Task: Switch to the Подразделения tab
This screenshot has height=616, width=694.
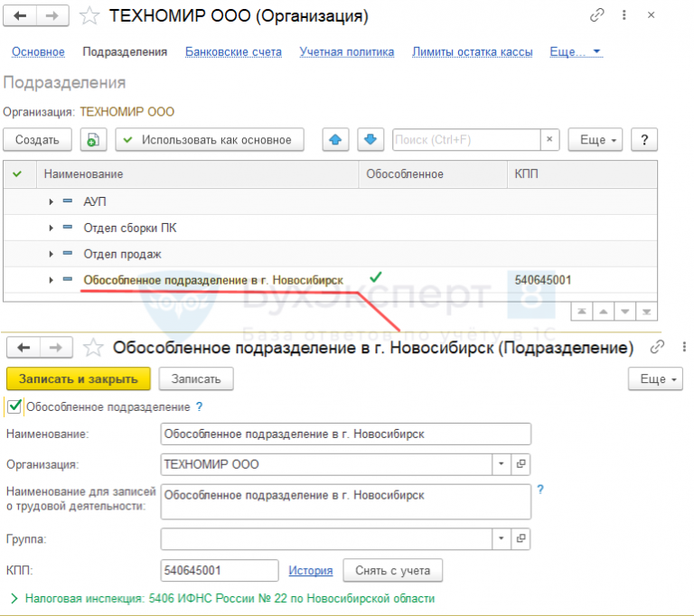Action: point(125,51)
